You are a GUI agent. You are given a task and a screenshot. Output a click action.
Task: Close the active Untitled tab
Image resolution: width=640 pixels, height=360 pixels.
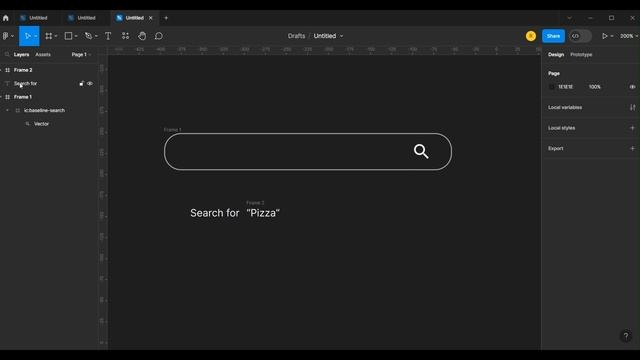(151, 18)
